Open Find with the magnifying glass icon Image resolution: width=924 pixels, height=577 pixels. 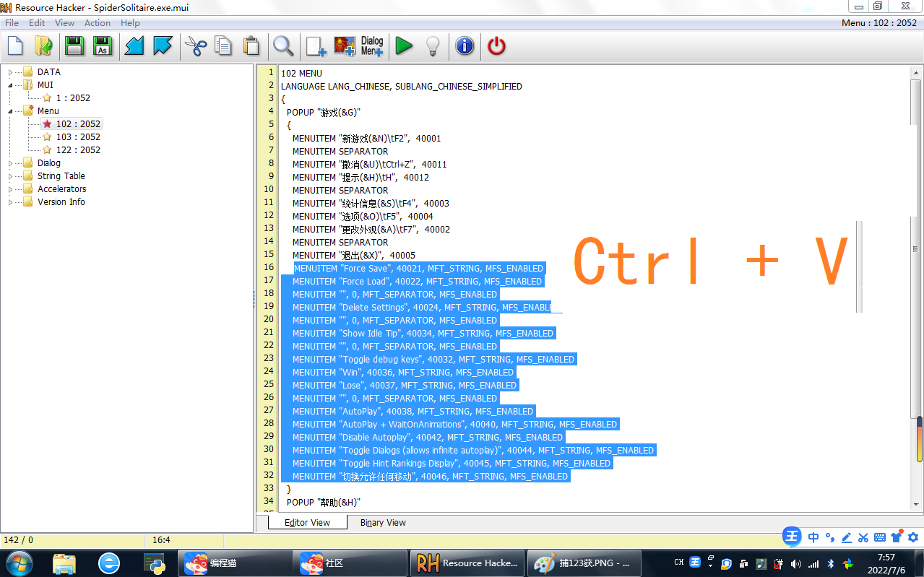283,46
